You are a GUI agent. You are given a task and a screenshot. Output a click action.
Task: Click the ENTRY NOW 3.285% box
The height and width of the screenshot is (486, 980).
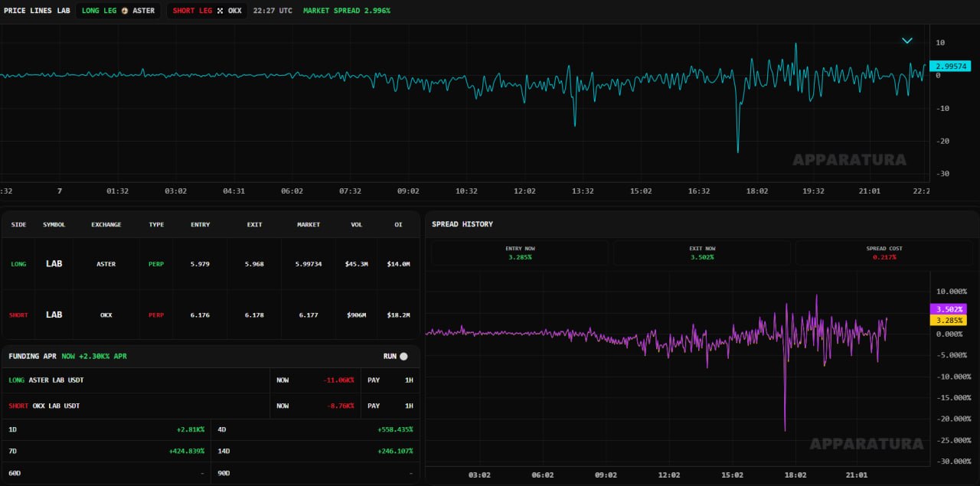tap(521, 253)
